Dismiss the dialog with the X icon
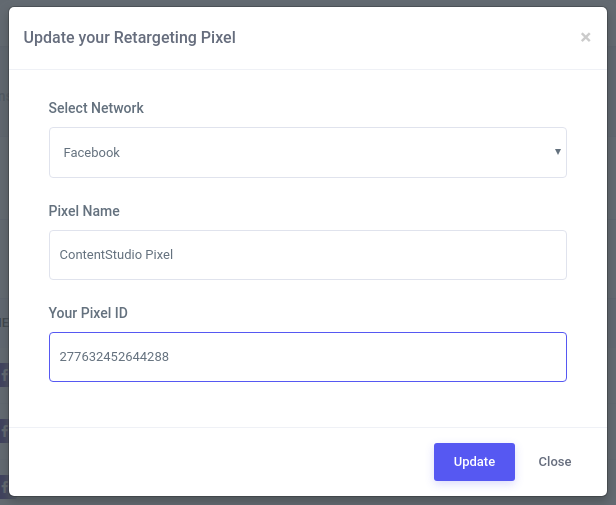 coord(585,38)
